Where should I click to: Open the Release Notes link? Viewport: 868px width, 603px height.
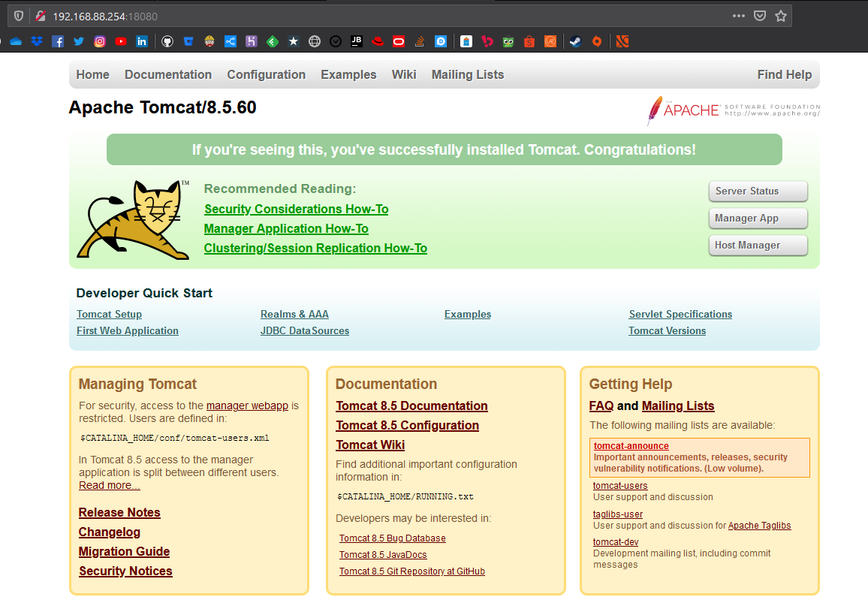point(119,513)
